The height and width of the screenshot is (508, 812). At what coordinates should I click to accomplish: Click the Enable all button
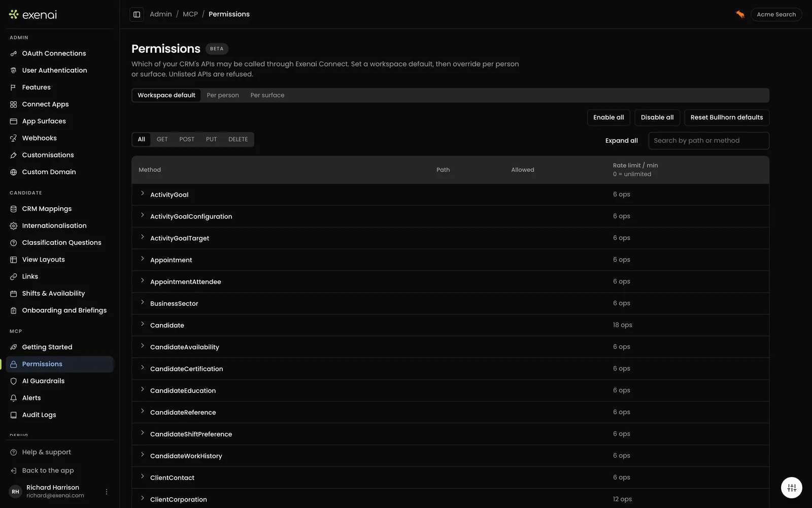coord(608,117)
